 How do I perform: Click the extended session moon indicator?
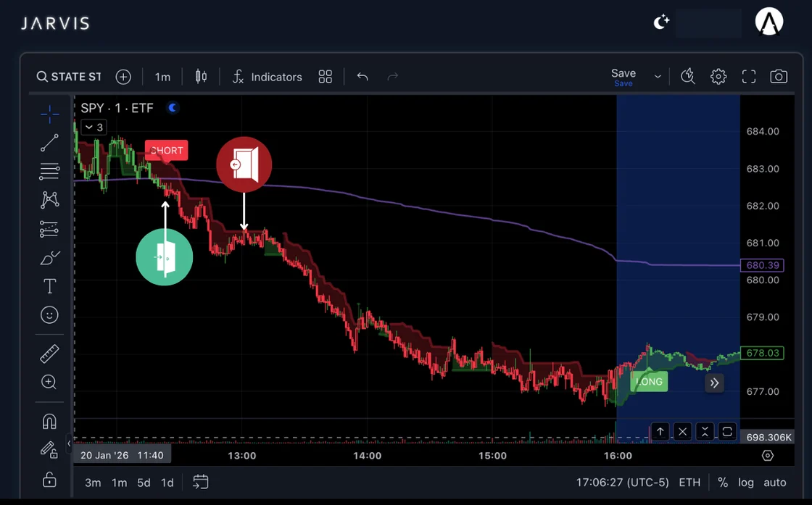click(x=173, y=108)
